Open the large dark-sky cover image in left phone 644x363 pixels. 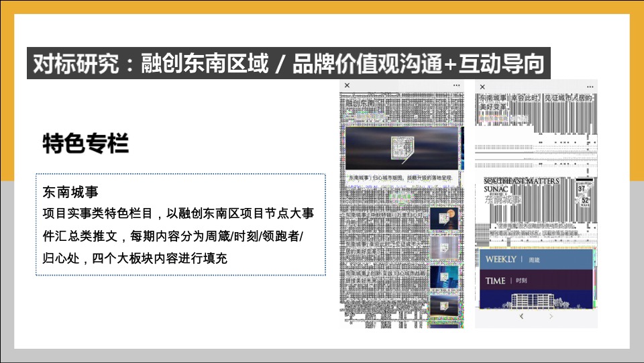click(x=402, y=148)
